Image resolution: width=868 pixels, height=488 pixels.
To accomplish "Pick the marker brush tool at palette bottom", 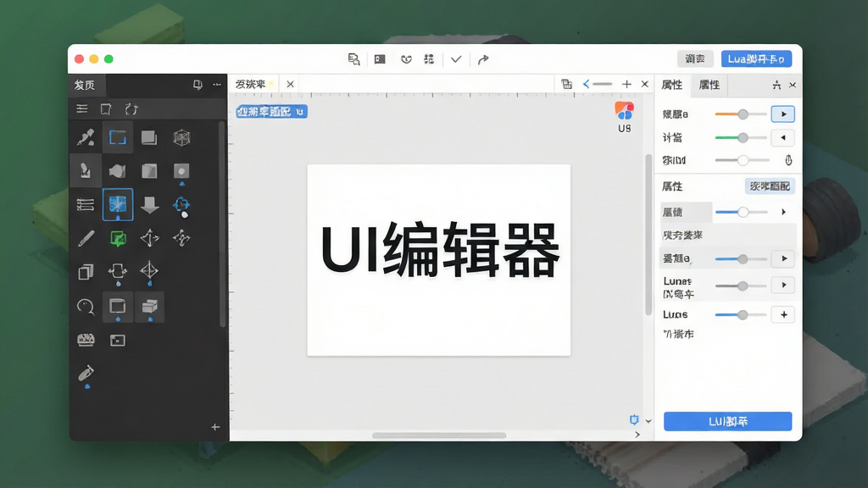I will [86, 374].
